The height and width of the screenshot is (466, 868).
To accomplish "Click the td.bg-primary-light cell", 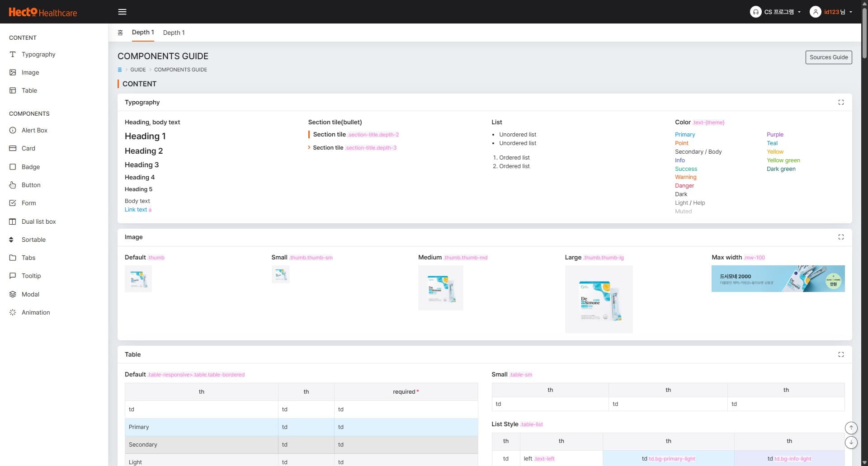I will click(x=668, y=459).
